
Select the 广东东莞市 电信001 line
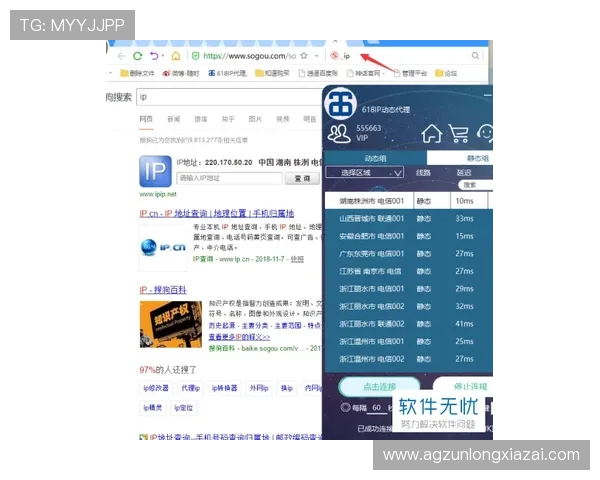409,254
